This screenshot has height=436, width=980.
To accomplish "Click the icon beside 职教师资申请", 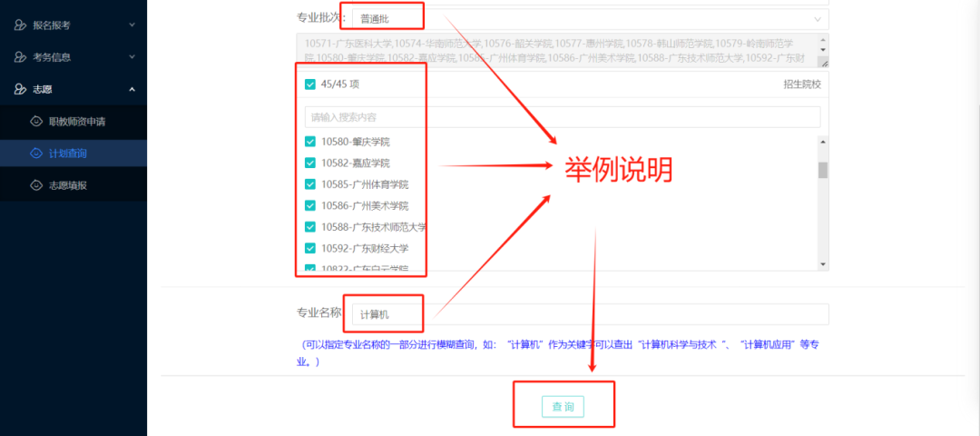I will 36,122.
